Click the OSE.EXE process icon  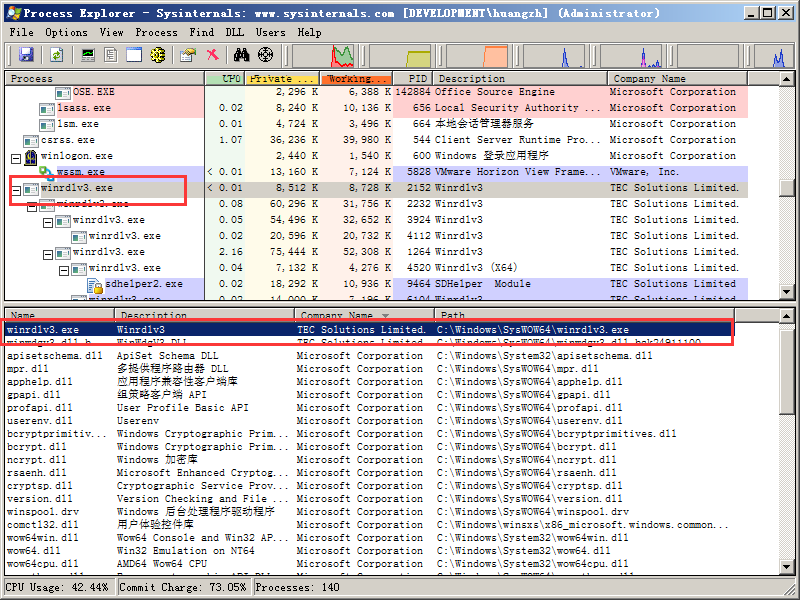(63, 93)
